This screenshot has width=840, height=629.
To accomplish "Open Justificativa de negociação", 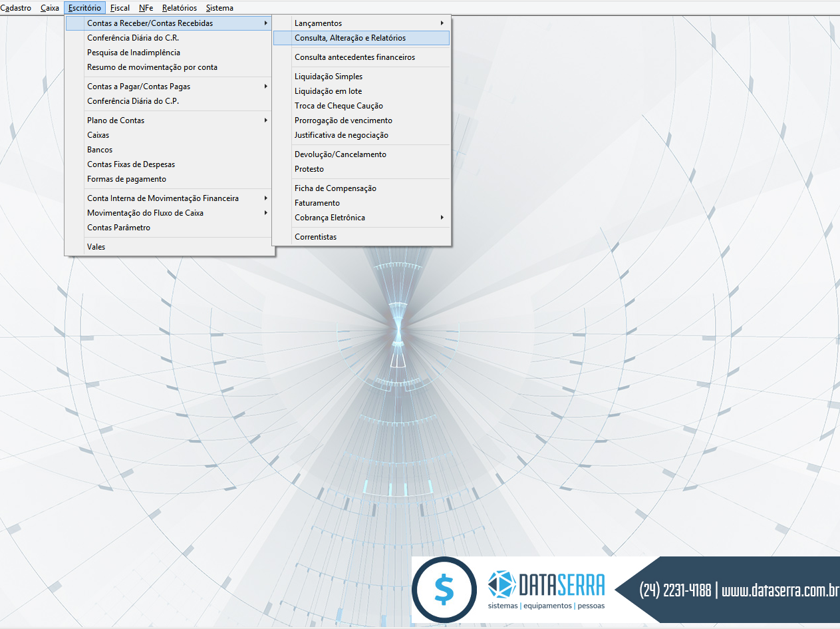I will coord(361,135).
